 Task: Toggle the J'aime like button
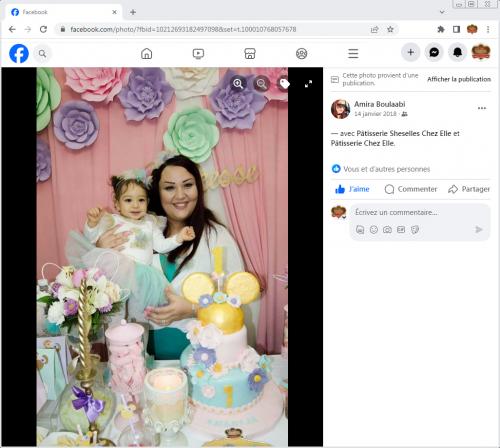(x=352, y=189)
